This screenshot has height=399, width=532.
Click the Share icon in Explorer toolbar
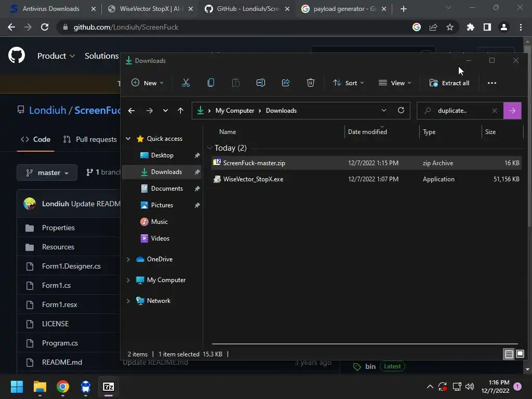(x=286, y=83)
